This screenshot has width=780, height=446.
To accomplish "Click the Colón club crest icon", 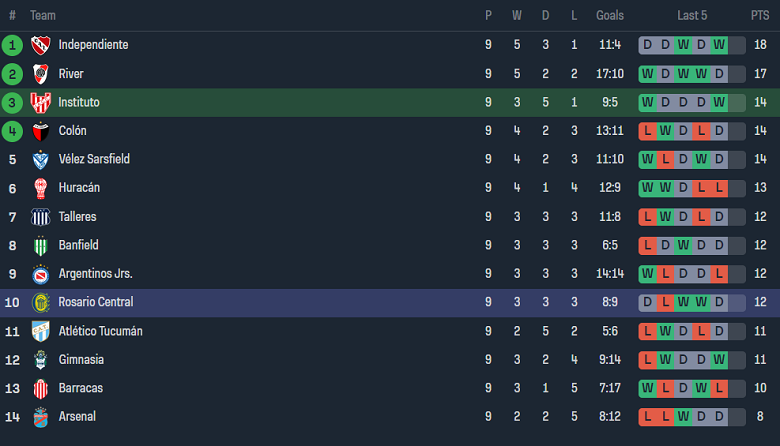I will pyautogui.click(x=40, y=131).
